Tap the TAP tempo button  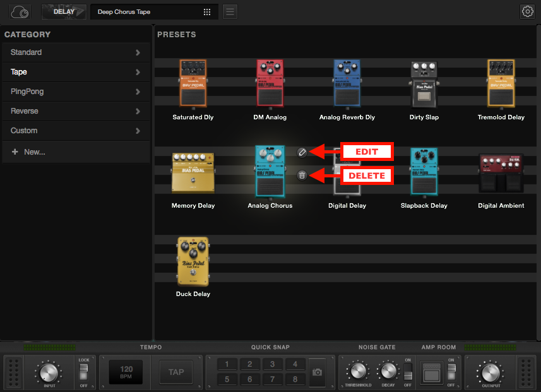(176, 372)
